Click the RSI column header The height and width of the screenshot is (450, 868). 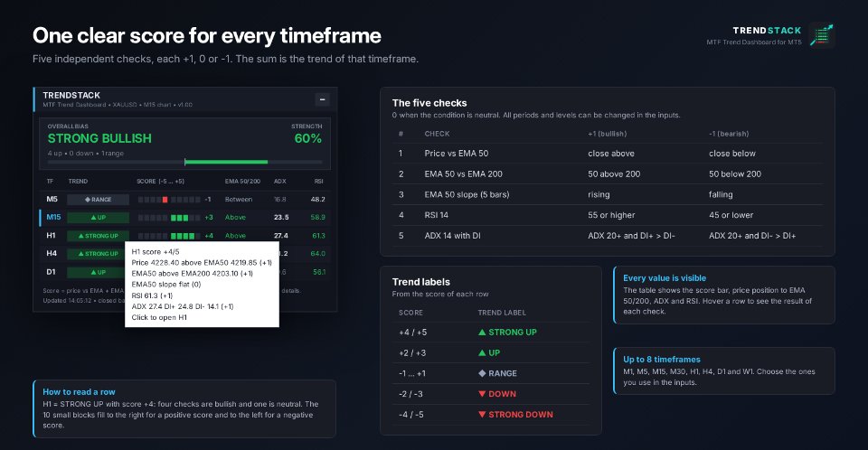pos(319,182)
